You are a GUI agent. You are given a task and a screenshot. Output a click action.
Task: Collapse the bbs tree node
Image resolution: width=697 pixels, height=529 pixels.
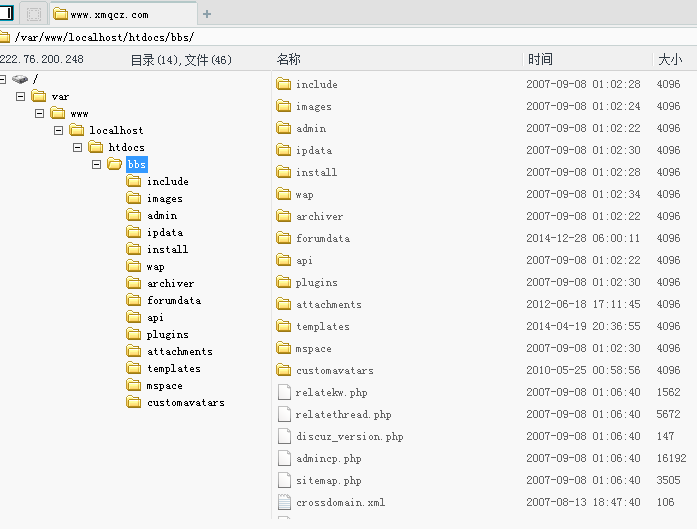click(96, 164)
